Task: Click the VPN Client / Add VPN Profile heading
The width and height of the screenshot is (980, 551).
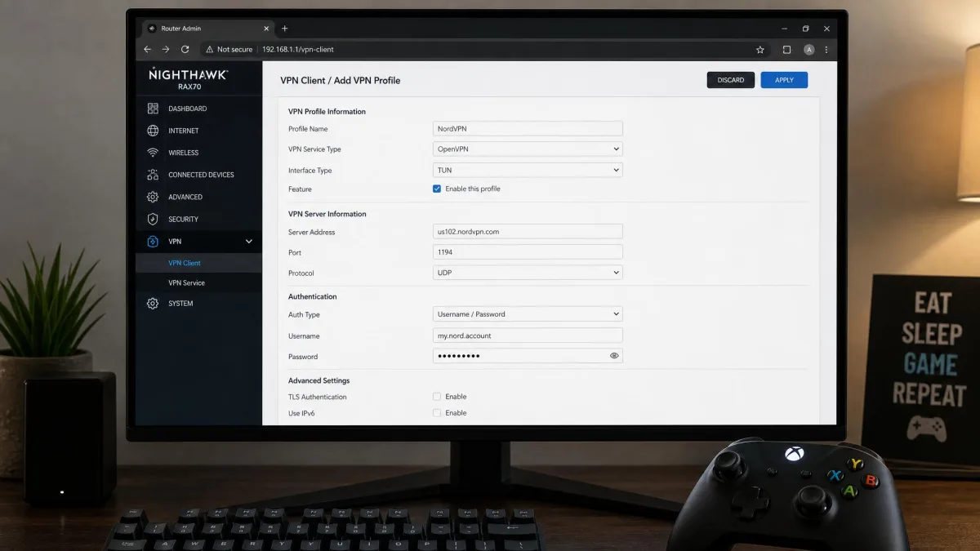Action: tap(341, 80)
